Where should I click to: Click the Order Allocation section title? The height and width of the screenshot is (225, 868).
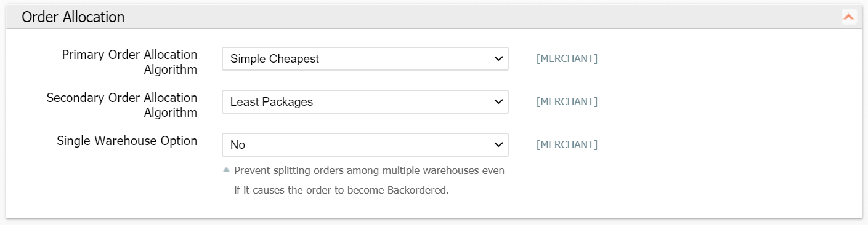[73, 17]
